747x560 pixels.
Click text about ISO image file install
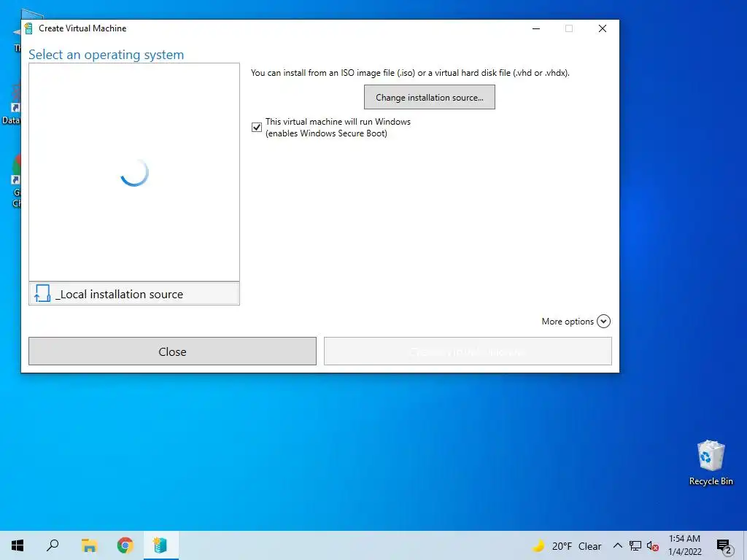pos(410,73)
